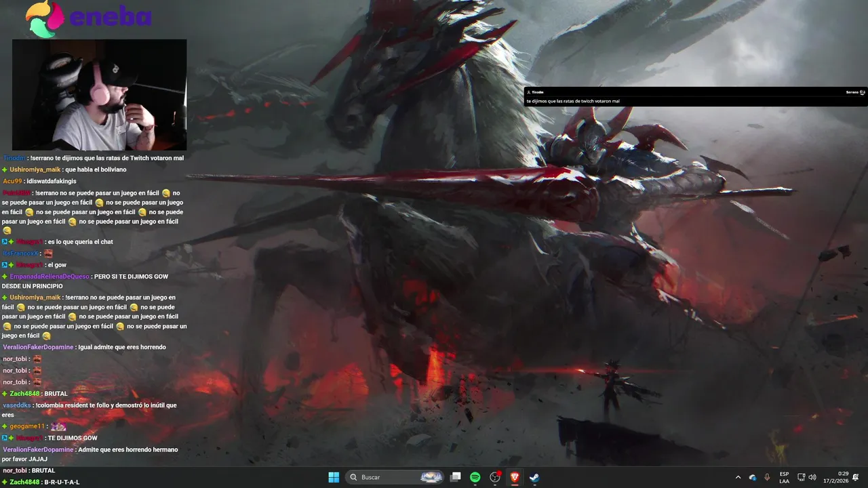Viewport: 868px width, 488px height.
Task: Click username Ushiromiya_maik saying 'que habla el boliviano'
Action: pyautogui.click(x=35, y=169)
